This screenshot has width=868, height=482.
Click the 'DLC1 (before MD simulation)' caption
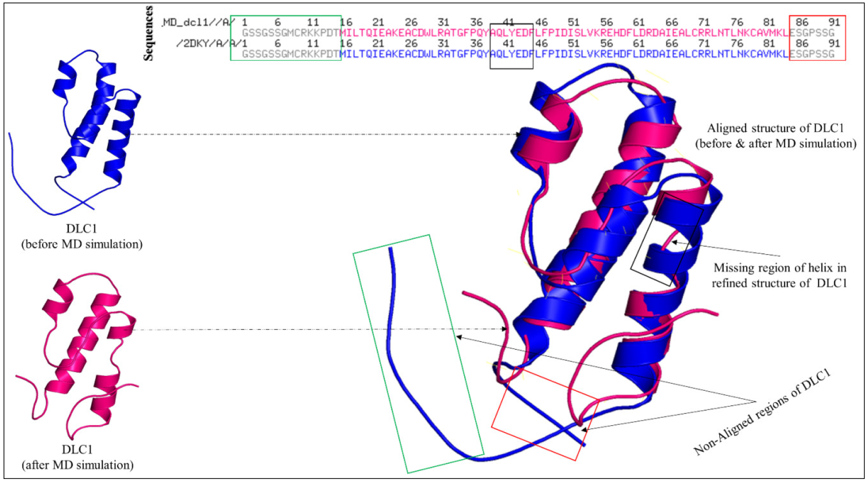point(82,236)
